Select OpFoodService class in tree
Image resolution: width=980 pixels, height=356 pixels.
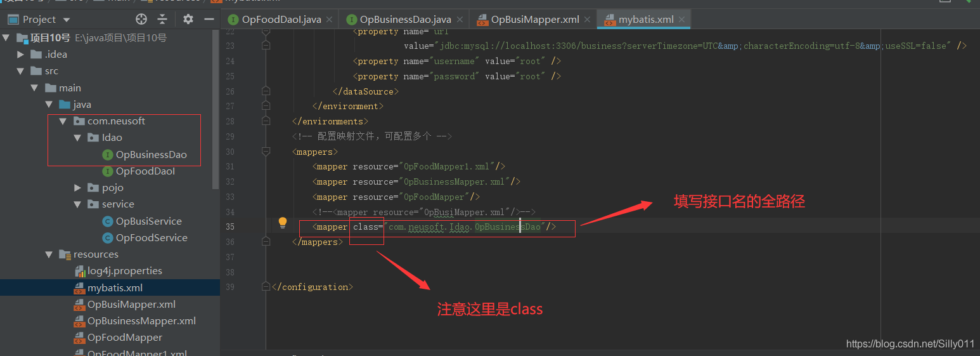(152, 237)
